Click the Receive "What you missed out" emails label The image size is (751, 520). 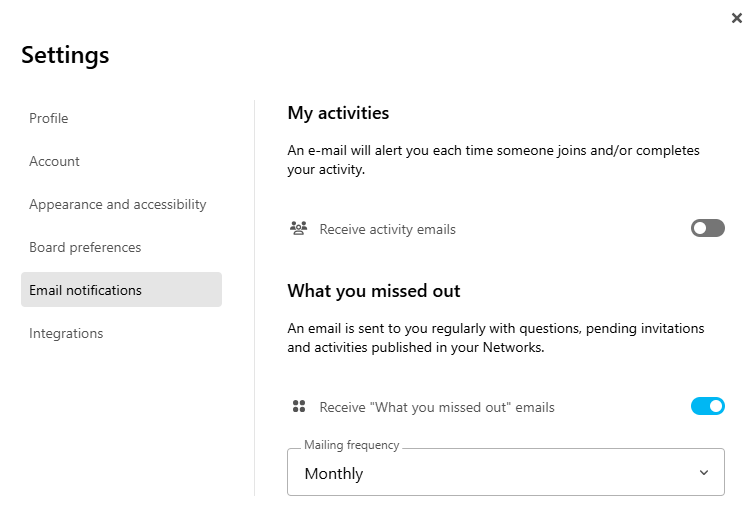(x=437, y=407)
